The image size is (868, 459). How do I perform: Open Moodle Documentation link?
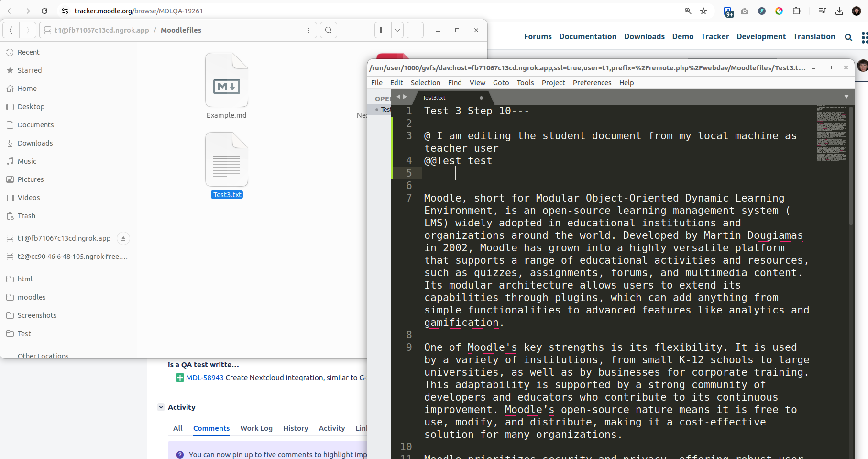pyautogui.click(x=588, y=36)
